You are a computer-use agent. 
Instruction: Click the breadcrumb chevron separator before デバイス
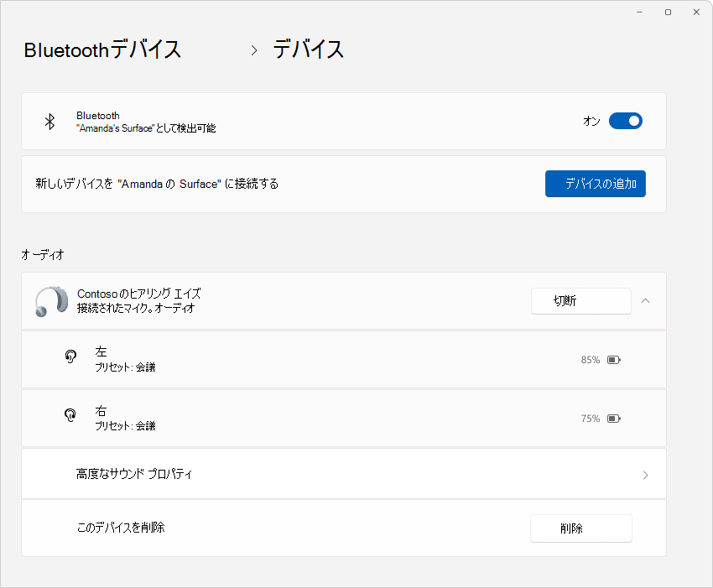point(254,50)
